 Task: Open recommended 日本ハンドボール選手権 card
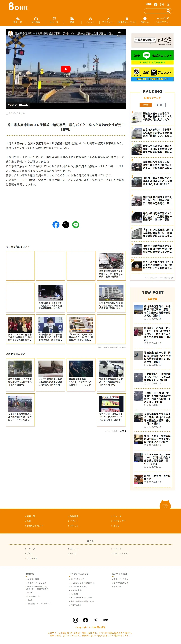click(x=20, y=329)
